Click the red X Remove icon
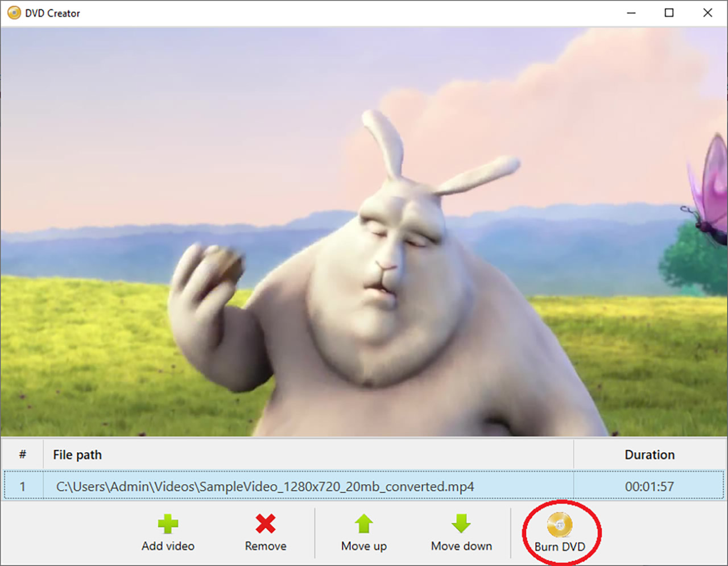 (265, 523)
